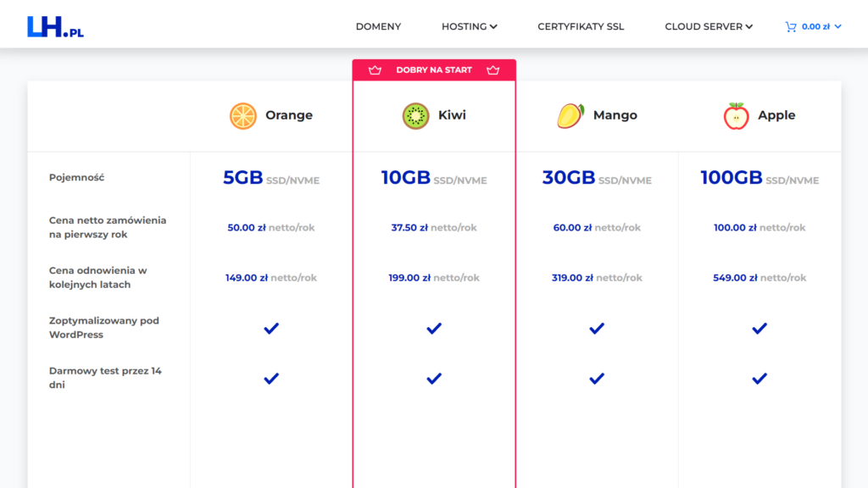Click the Mango fruit icon
Image resolution: width=868 pixels, height=488 pixels.
570,115
